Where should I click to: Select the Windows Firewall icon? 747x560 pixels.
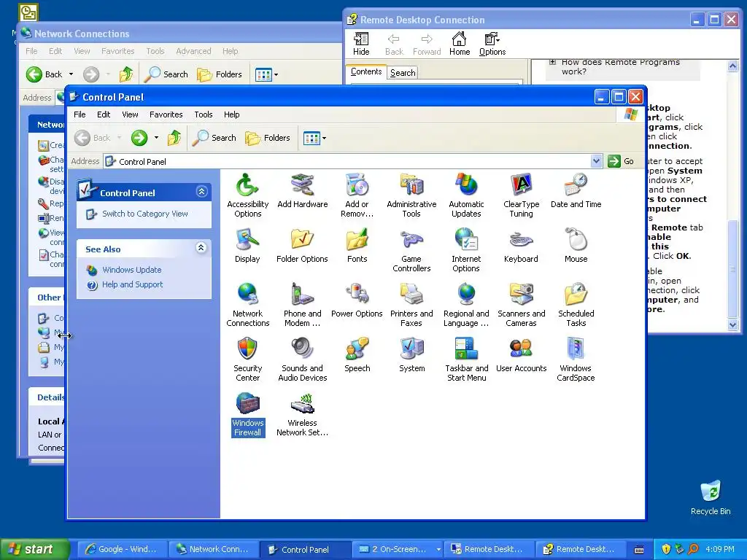coord(248,414)
